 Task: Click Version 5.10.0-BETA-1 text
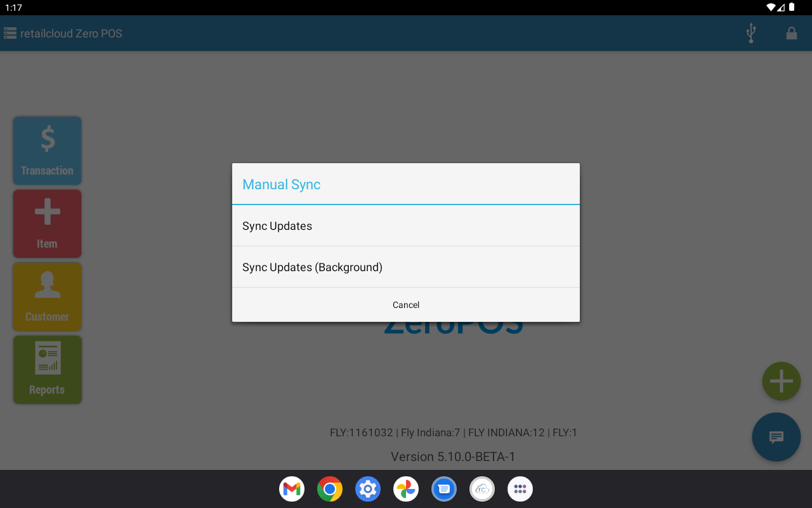tap(453, 457)
